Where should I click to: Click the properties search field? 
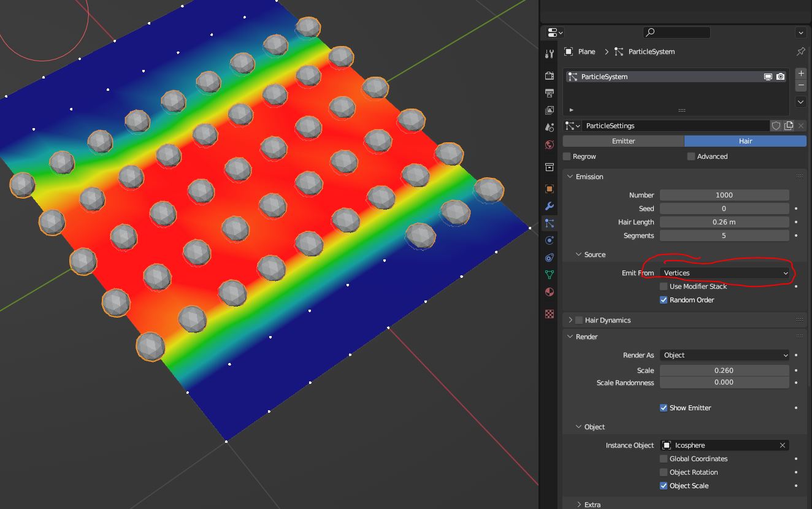coord(676,33)
